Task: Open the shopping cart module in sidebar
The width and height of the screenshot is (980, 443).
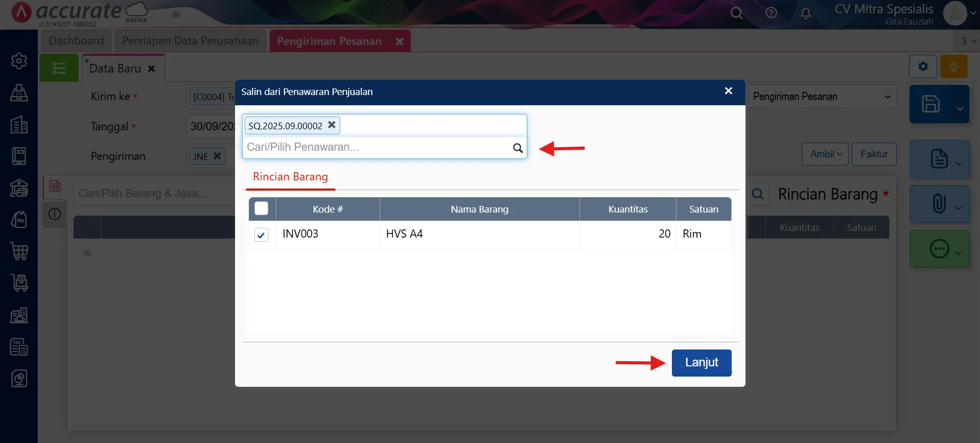Action: coord(19,251)
